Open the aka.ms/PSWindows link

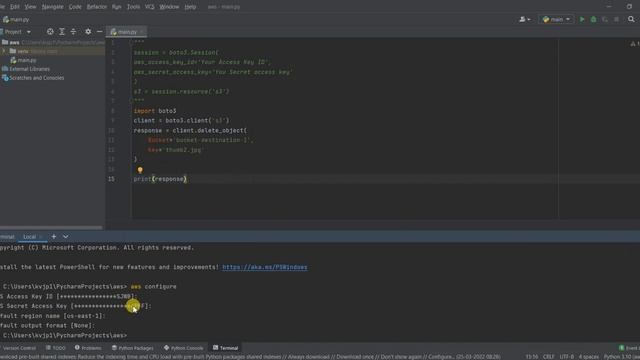click(x=264, y=267)
